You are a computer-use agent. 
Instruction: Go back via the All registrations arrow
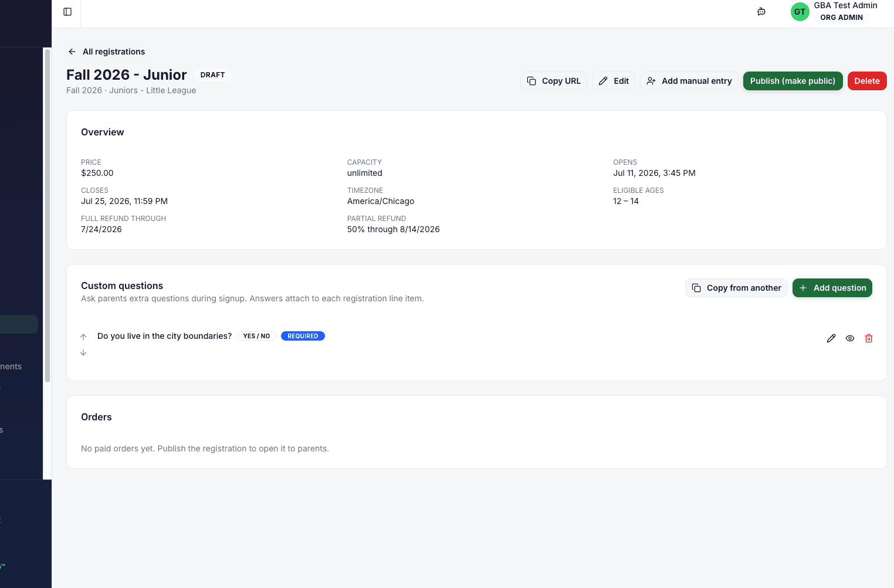coord(72,52)
